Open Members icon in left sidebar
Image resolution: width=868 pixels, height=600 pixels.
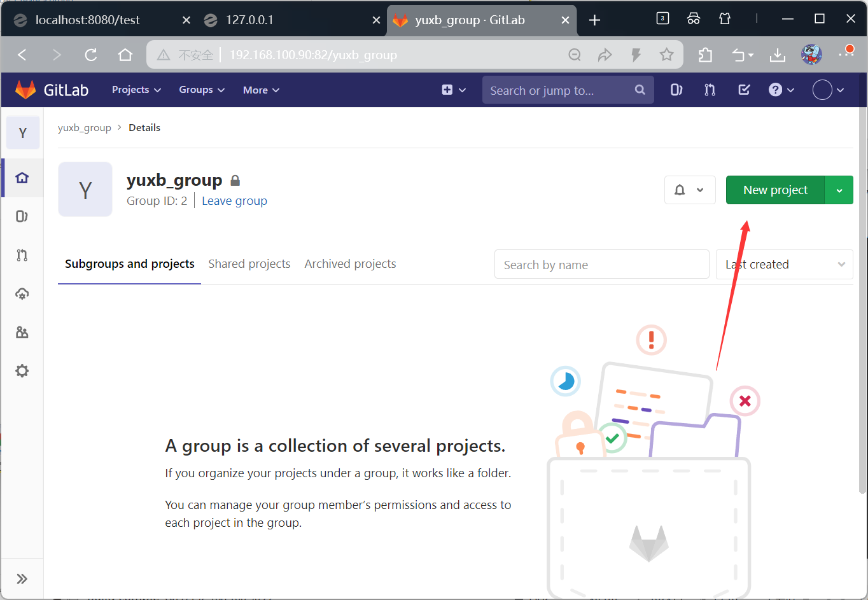(x=22, y=333)
